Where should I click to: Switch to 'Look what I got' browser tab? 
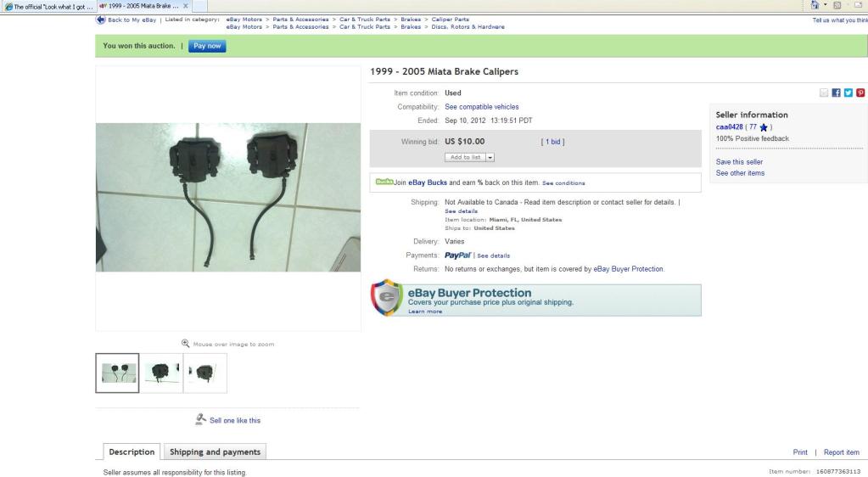tap(48, 7)
